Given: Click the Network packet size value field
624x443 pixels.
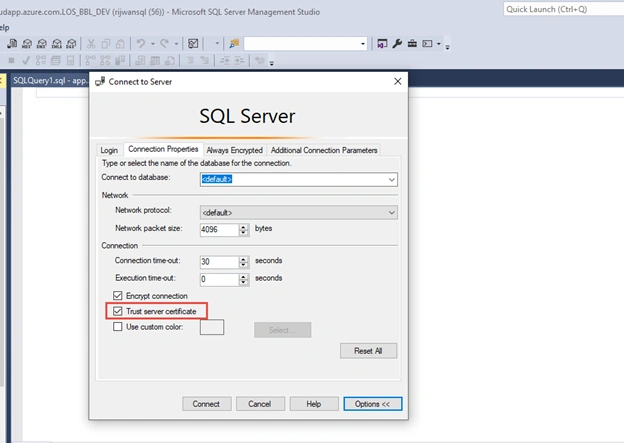Looking at the screenshot, I should 219,230.
